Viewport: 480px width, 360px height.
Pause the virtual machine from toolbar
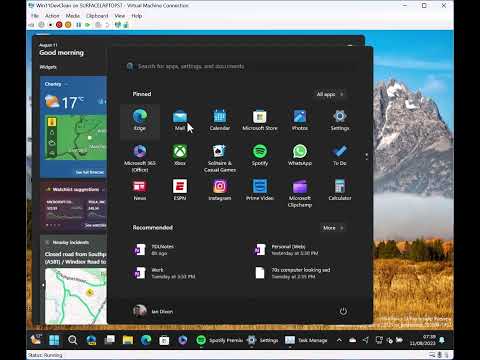tap(79, 25)
